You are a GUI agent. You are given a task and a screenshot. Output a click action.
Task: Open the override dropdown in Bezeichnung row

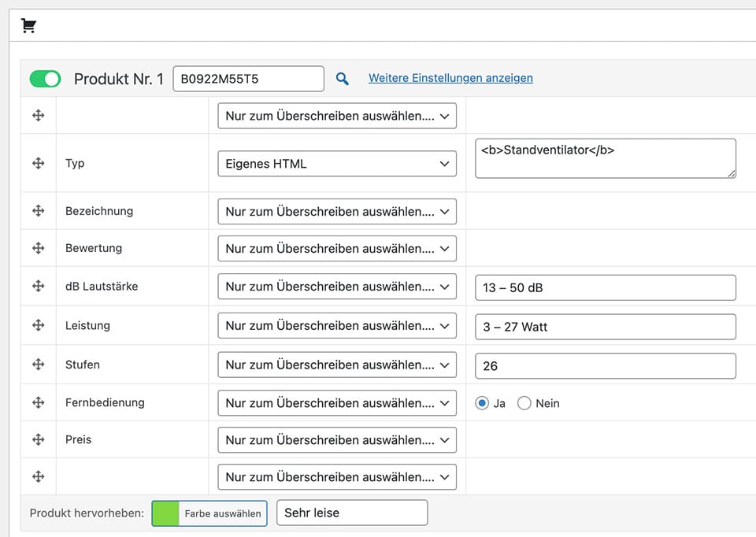tap(336, 212)
